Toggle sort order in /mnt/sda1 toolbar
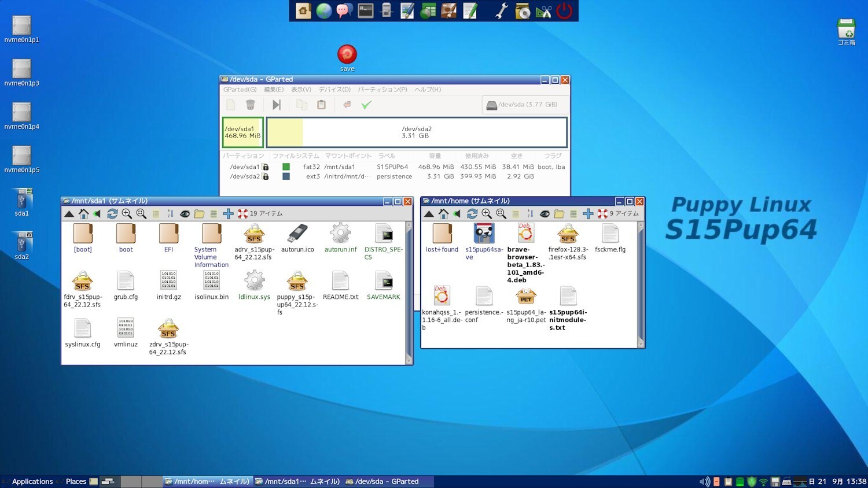Screen dimensions: 868x488 tap(170, 213)
